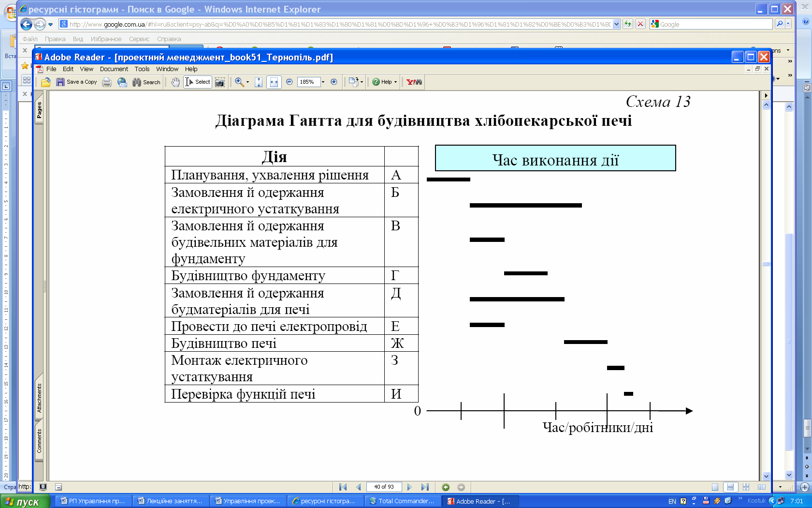This screenshot has width=812, height=508.
Task: Click the Help toolbar button
Action: (382, 82)
